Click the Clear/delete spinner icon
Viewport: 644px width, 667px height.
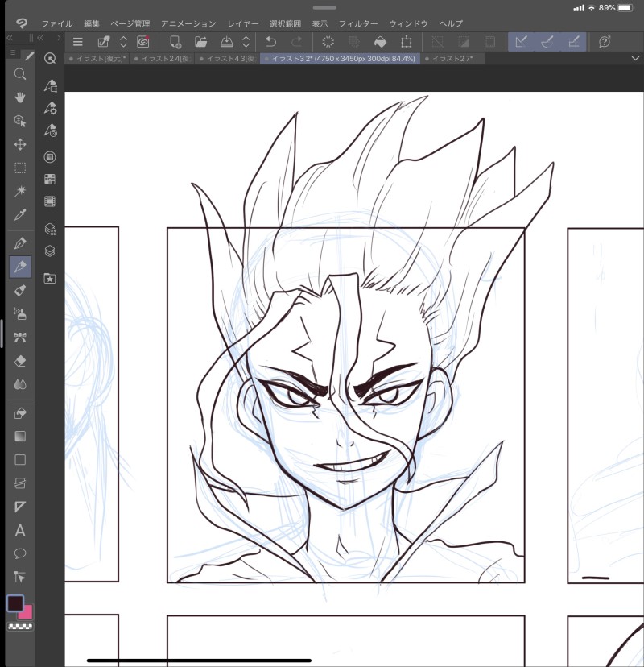328,42
